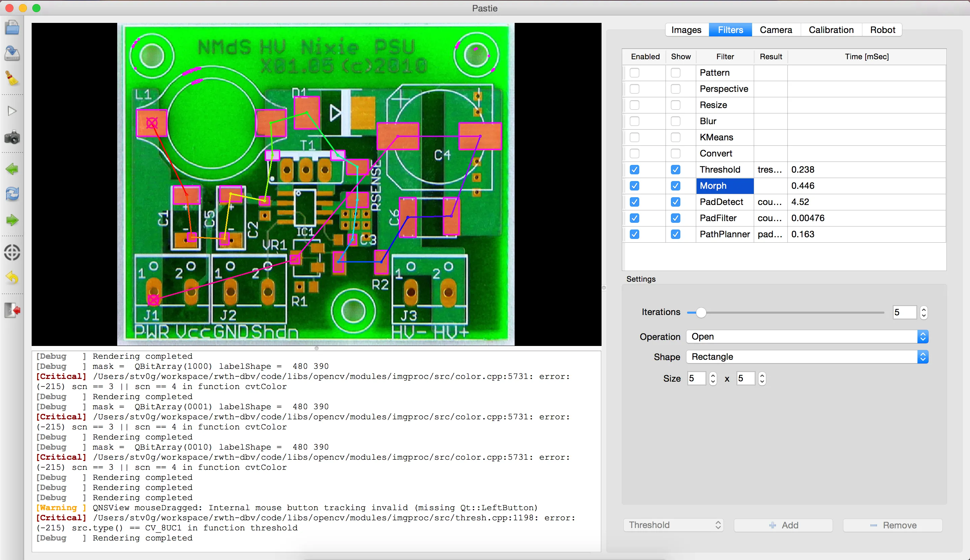
Task: Switch to the Calibration tab
Action: click(x=831, y=30)
